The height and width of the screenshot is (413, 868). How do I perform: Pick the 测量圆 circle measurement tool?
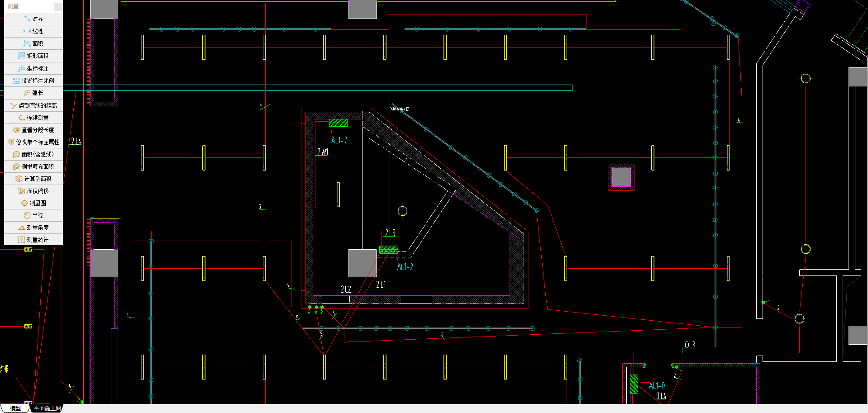click(x=33, y=203)
